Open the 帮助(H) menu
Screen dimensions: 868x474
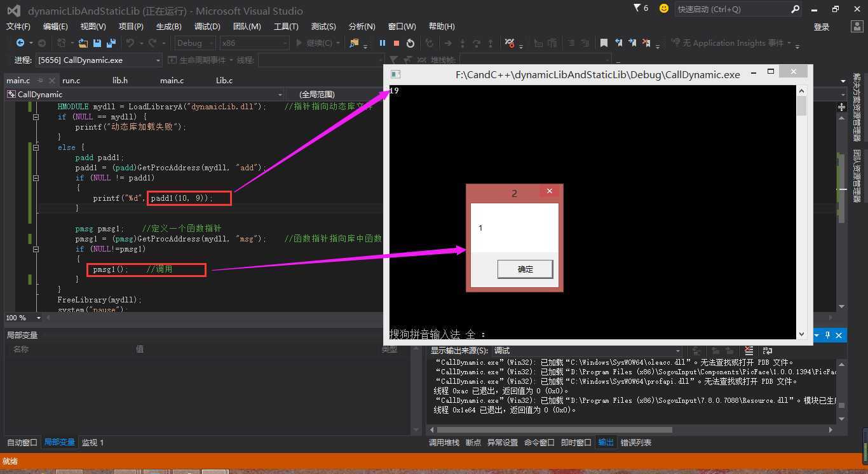pyautogui.click(x=442, y=27)
